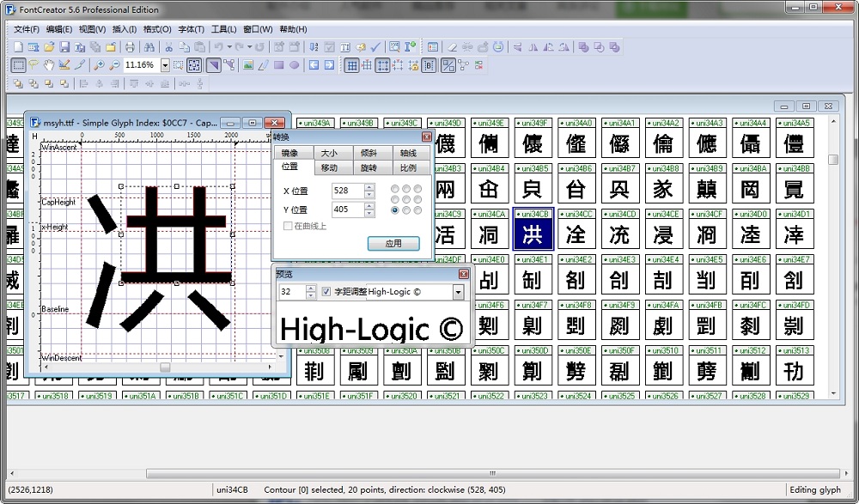The image size is (859, 504).
Task: Open another font file
Action: tap(49, 46)
